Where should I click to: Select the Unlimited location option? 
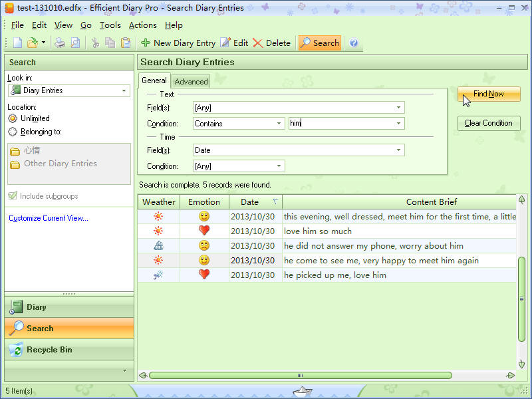[x=13, y=118]
